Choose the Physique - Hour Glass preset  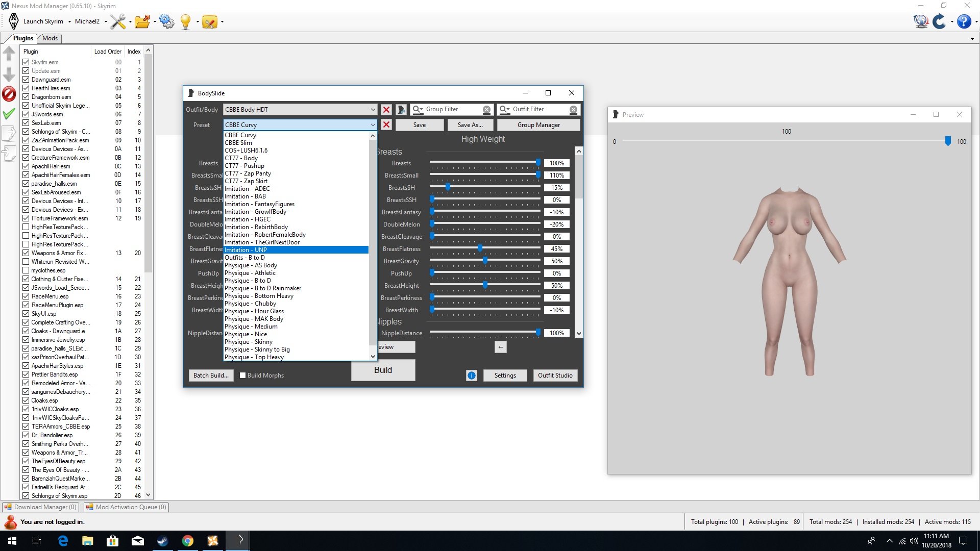296,311
